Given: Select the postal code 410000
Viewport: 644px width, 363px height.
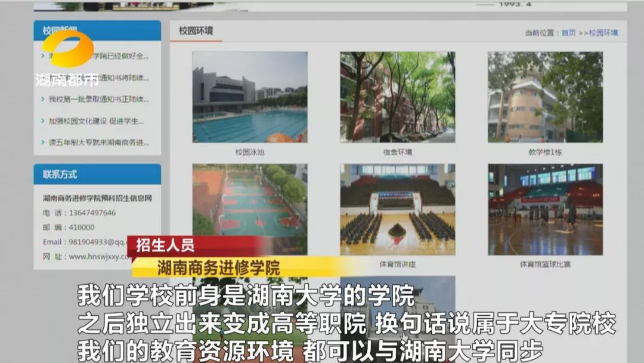Looking at the screenshot, I should pos(81,227).
